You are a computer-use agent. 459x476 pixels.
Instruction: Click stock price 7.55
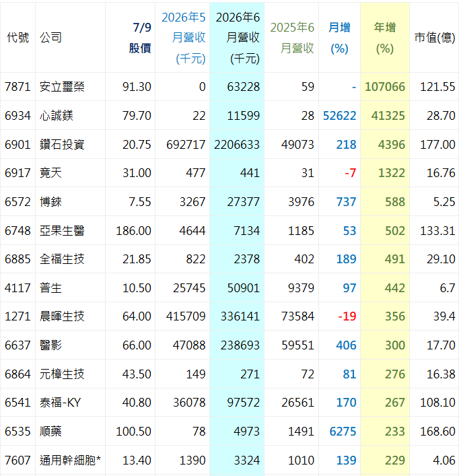(x=140, y=202)
